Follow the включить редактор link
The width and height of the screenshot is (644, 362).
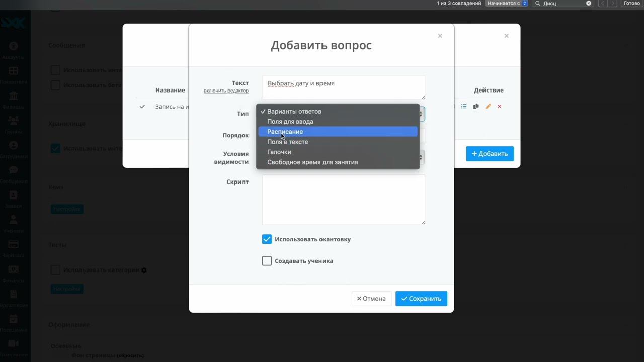[226, 90]
